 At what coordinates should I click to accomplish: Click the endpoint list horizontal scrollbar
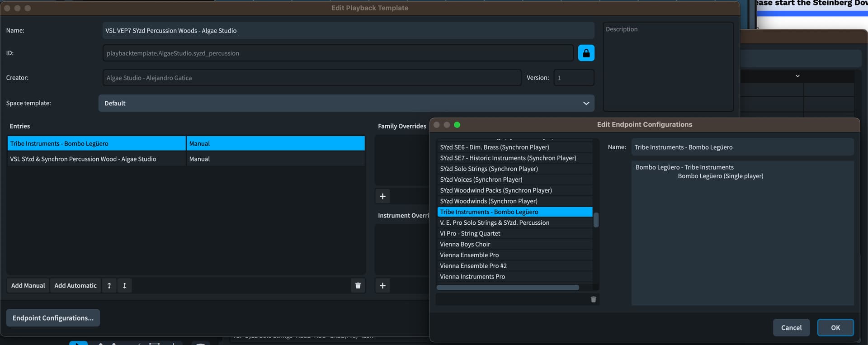508,288
